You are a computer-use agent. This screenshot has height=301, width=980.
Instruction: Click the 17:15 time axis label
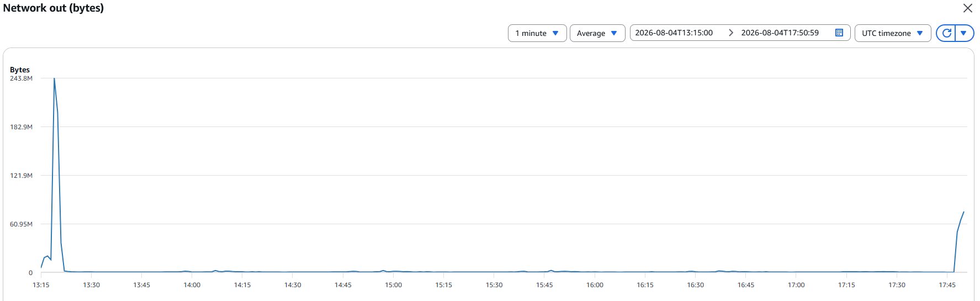pyautogui.click(x=846, y=285)
